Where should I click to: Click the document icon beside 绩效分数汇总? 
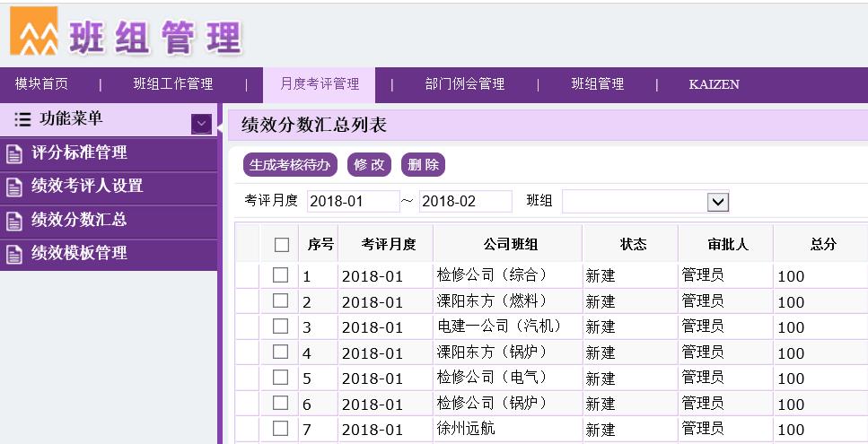pos(14,221)
